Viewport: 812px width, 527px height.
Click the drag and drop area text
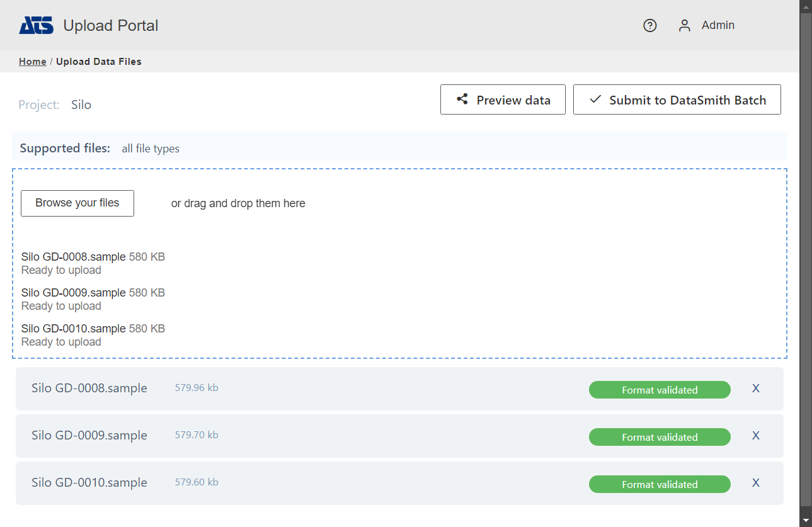[238, 203]
